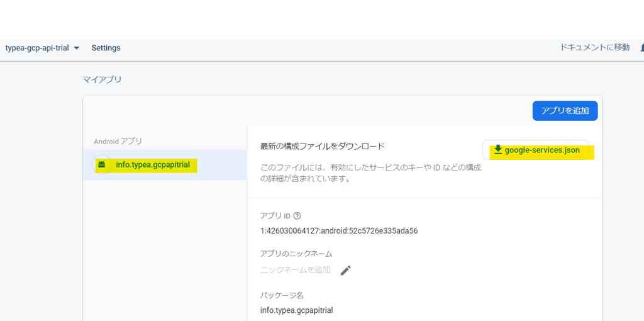
Task: Click the app ID value 1:426030064127:android:52c5726e335ada56
Action: pyautogui.click(x=339, y=231)
